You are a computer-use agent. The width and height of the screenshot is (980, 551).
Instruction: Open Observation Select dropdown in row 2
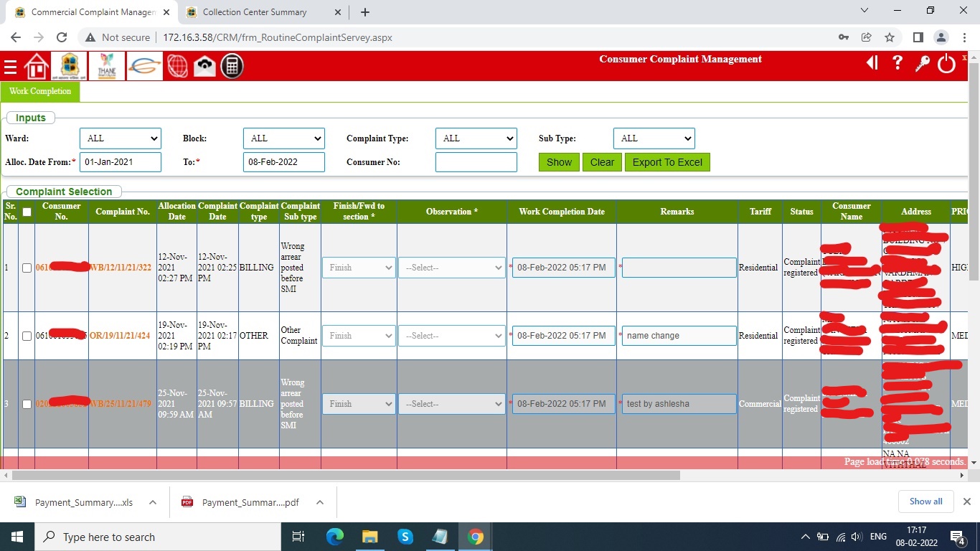point(452,336)
